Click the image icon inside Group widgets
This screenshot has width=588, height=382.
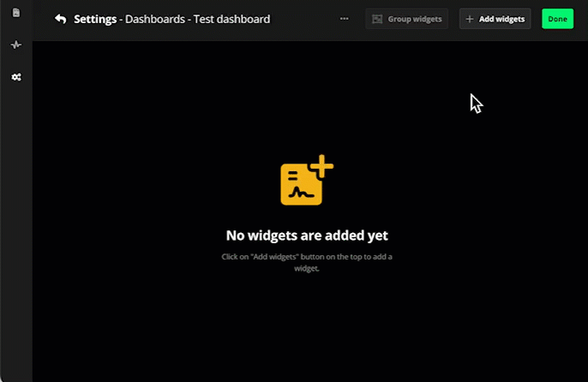pos(377,19)
